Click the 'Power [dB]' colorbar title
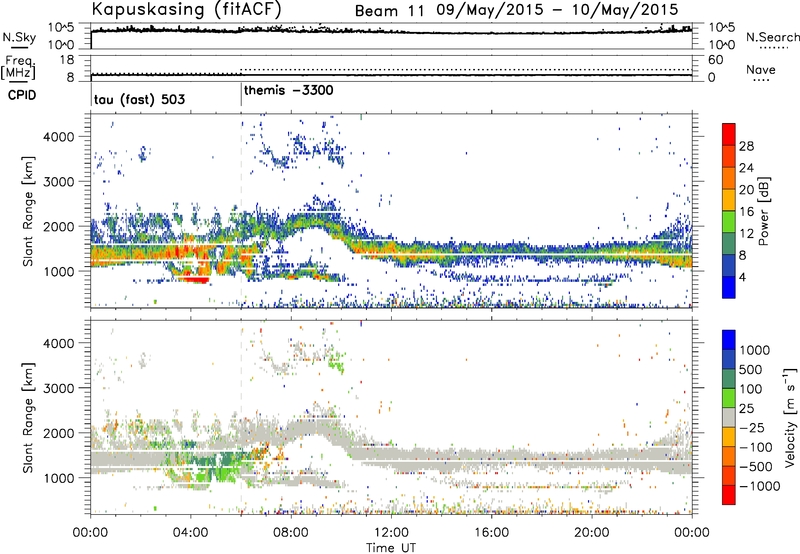This screenshot has width=800, height=554. 764,211
